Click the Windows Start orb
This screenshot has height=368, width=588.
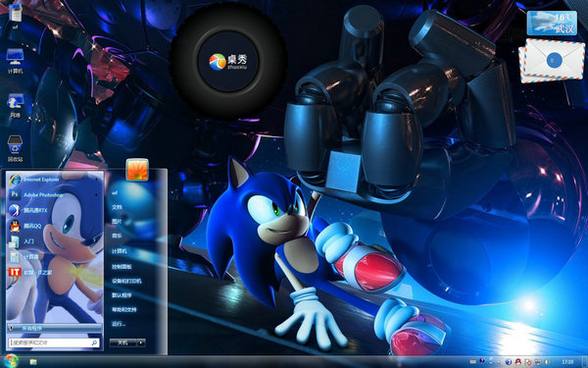point(11,361)
